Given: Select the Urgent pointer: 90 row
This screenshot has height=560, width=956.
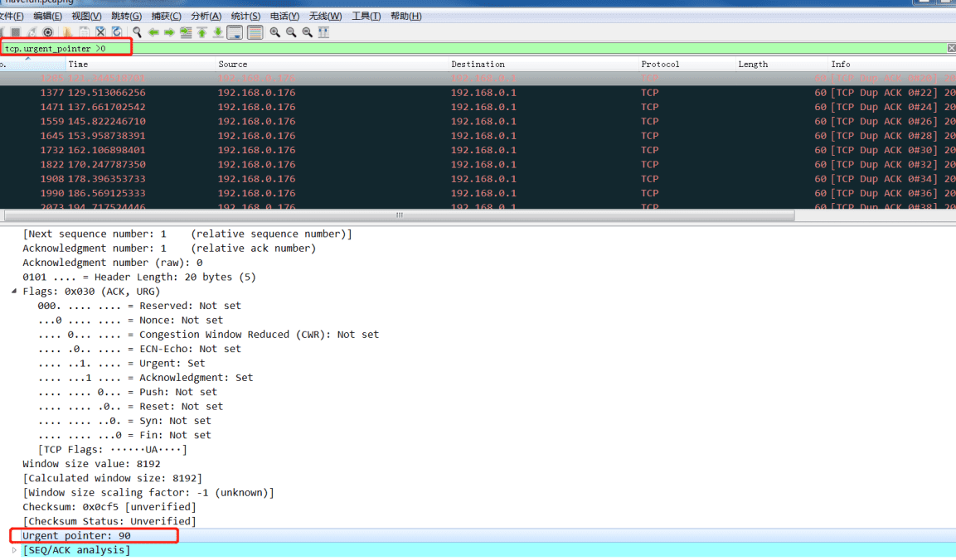Looking at the screenshot, I should tap(76, 536).
